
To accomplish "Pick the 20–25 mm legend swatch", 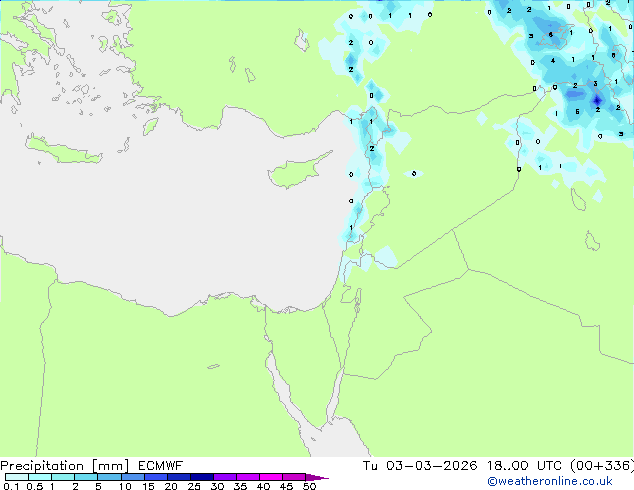I will coord(179,477).
